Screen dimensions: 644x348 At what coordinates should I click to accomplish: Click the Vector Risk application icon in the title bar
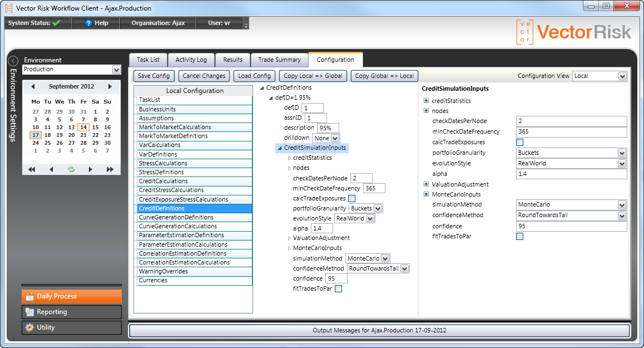click(9, 8)
